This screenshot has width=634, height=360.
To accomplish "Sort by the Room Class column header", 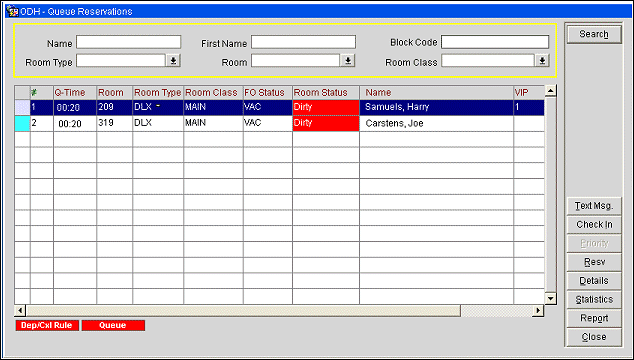I will [x=213, y=93].
